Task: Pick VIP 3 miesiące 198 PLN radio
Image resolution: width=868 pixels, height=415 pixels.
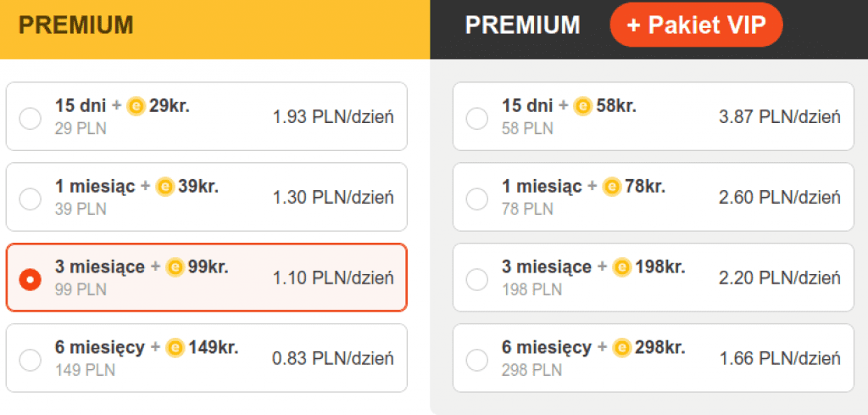Action: click(477, 279)
